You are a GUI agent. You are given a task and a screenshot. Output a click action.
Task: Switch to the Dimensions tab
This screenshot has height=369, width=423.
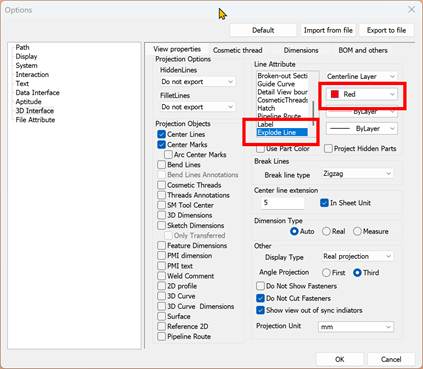(301, 50)
